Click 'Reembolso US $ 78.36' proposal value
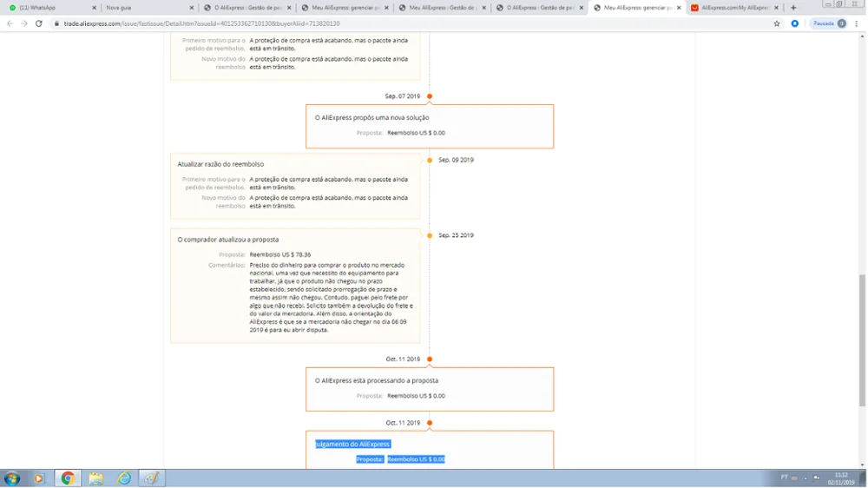Image resolution: width=868 pixels, height=488 pixels. pos(280,254)
